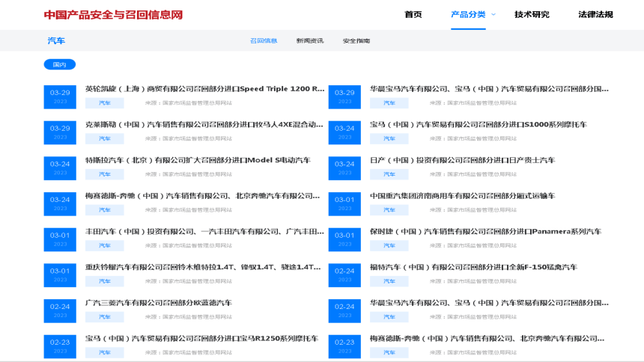
Task: Open 丰田汽车 一汽丰田 recall article
Action: 204,231
